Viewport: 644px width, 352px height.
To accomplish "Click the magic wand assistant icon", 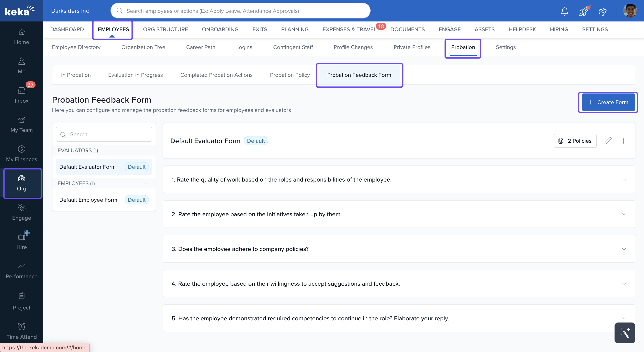I will 624,333.
